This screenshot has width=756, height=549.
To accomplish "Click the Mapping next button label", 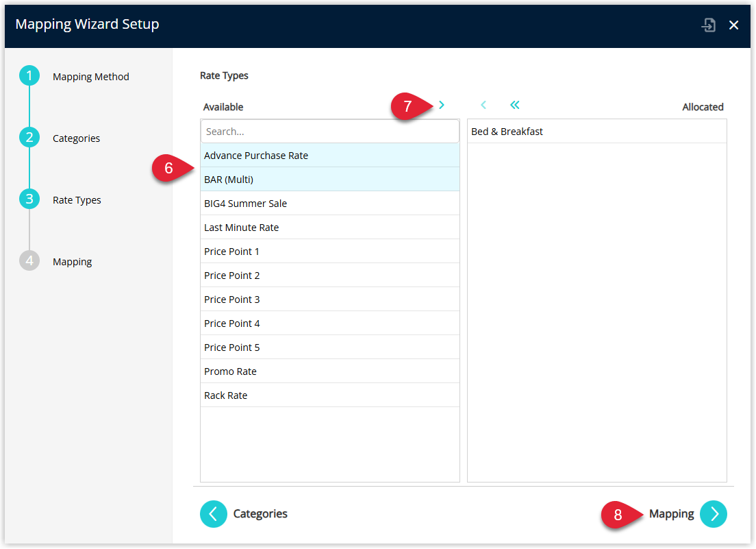I will (x=672, y=514).
